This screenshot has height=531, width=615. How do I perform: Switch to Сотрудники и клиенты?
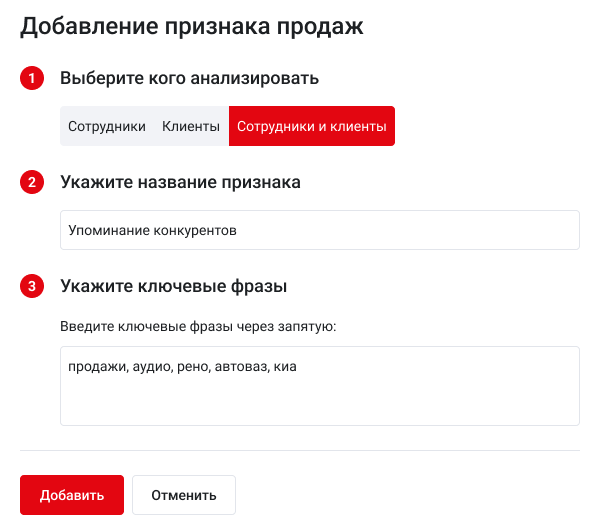[311, 127]
